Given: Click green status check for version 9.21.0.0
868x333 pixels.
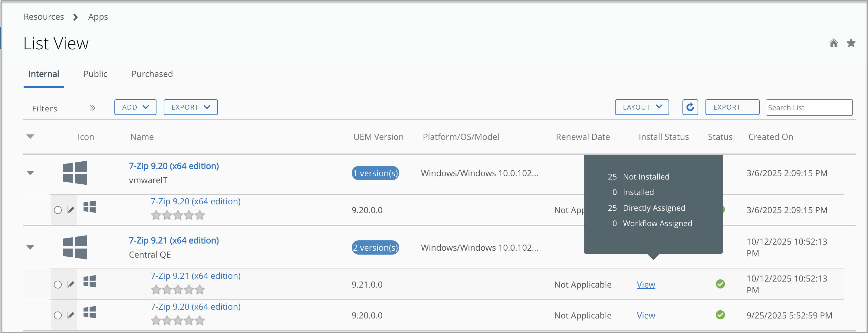Looking at the screenshot, I should (720, 284).
